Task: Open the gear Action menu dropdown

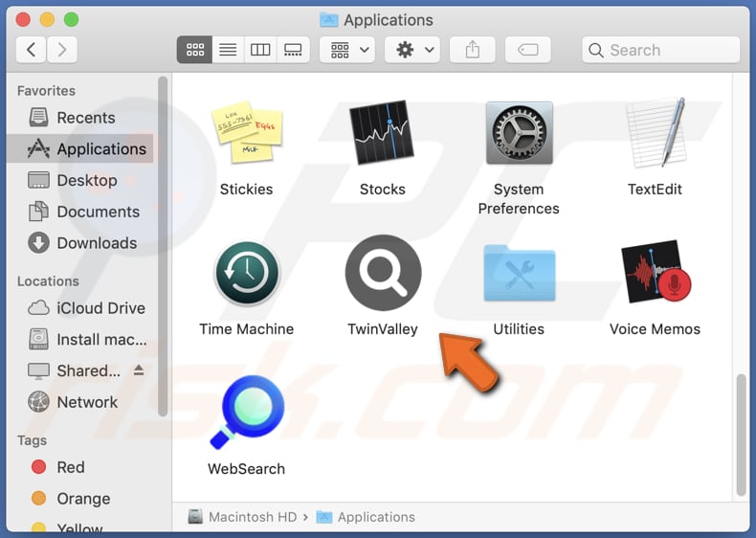Action: [412, 50]
